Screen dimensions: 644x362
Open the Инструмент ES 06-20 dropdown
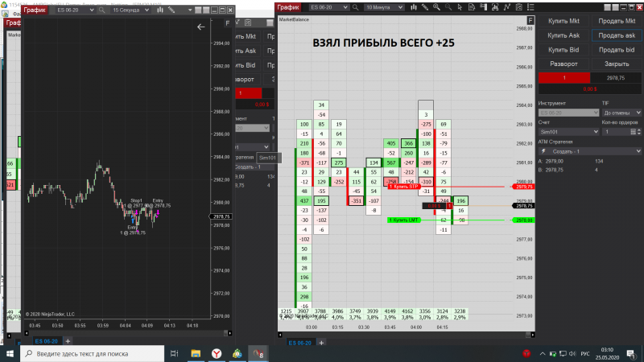tap(569, 113)
